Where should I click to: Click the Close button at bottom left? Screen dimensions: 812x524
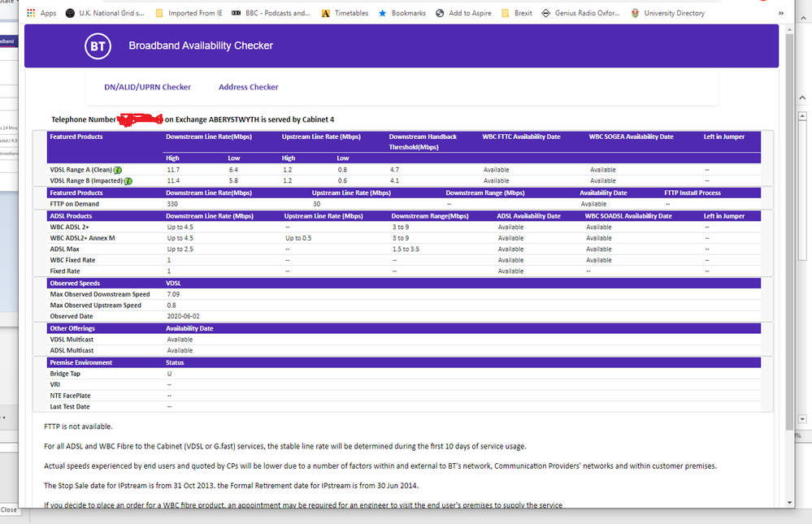[x=8, y=509]
